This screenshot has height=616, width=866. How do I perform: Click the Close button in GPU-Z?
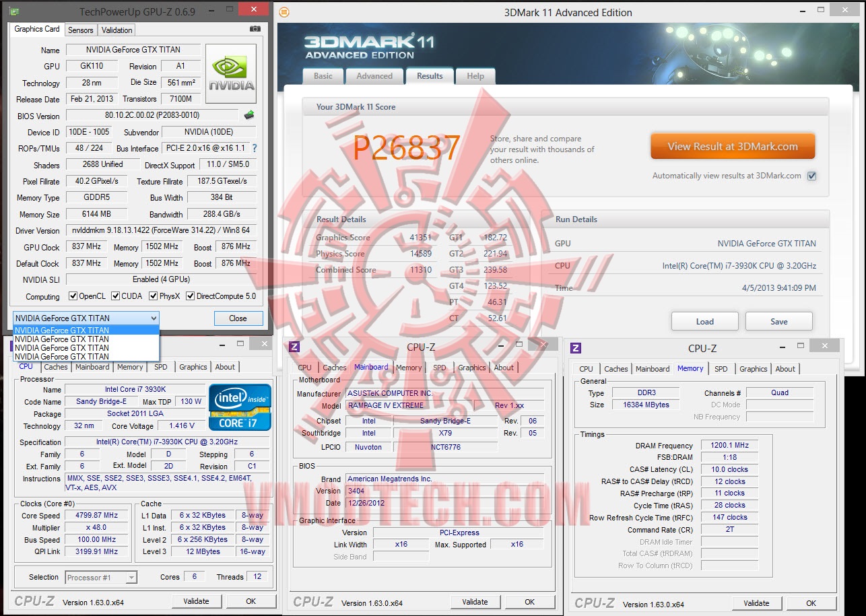(238, 318)
